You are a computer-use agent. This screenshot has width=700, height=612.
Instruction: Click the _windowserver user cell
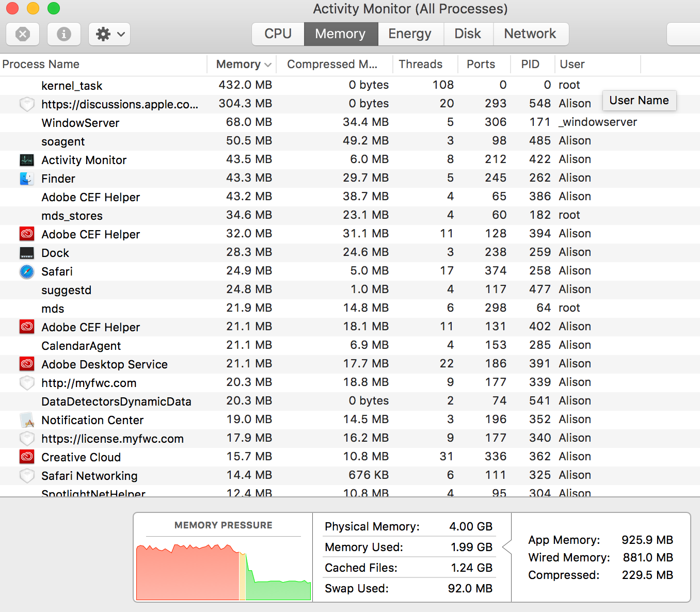(x=598, y=122)
